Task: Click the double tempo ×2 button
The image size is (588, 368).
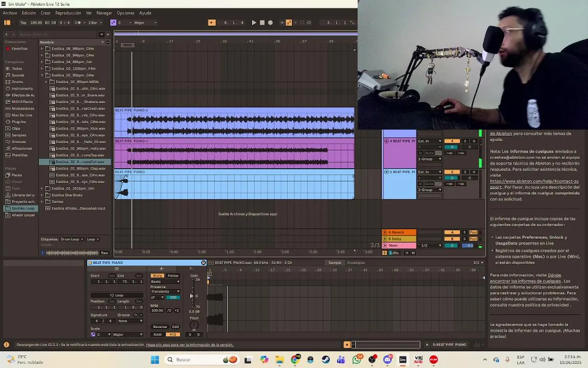Action: tap(177, 311)
